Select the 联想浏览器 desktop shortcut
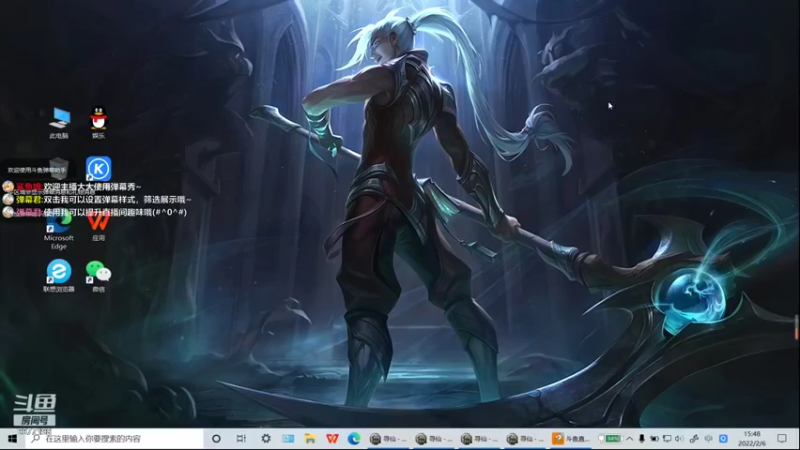 pyautogui.click(x=59, y=276)
